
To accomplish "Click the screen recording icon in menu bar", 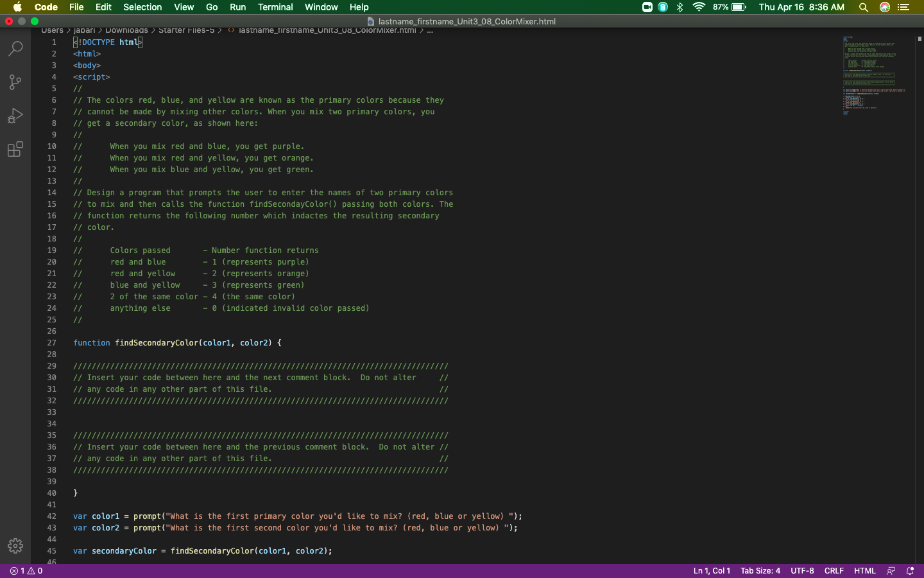I will pos(647,7).
